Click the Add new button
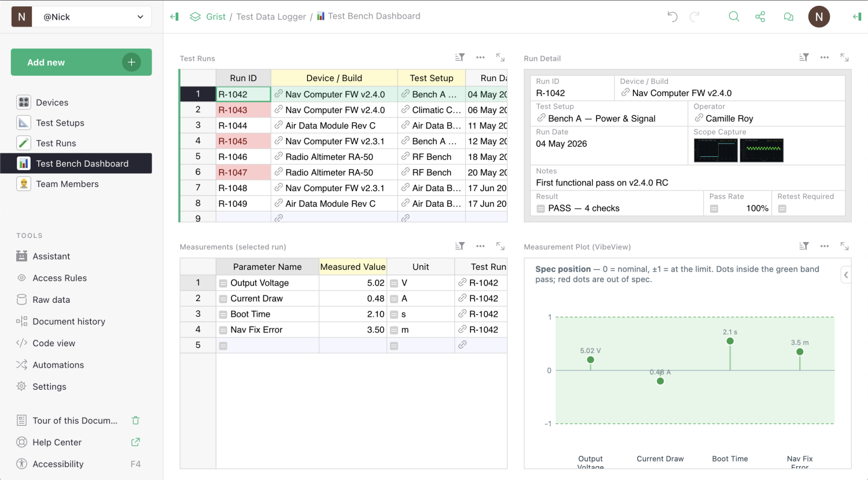The width and height of the screenshot is (868, 480). tap(81, 62)
